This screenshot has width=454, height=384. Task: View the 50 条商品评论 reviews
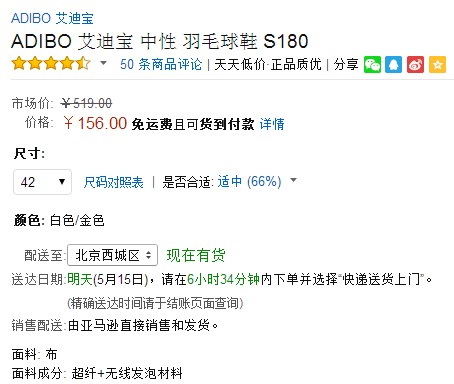(x=161, y=64)
